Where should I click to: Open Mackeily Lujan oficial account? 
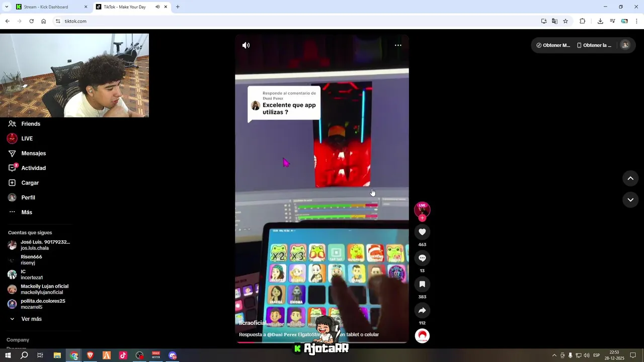(38, 289)
